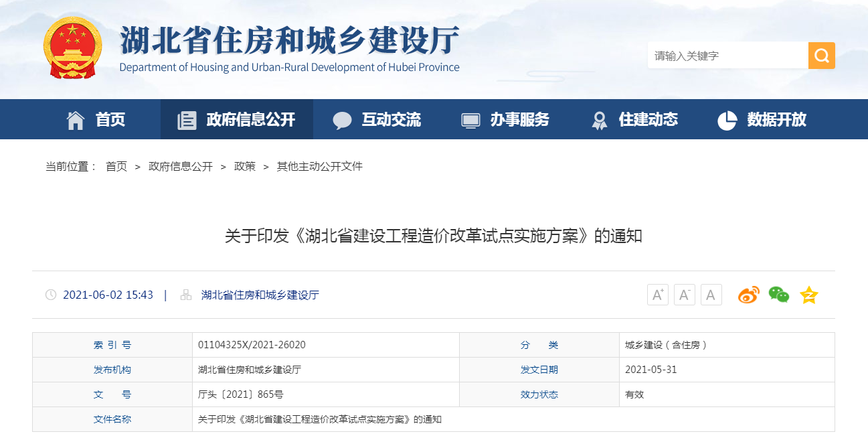The height and width of the screenshot is (446, 868).
Task: Share the article to Weibo
Action: tap(748, 295)
